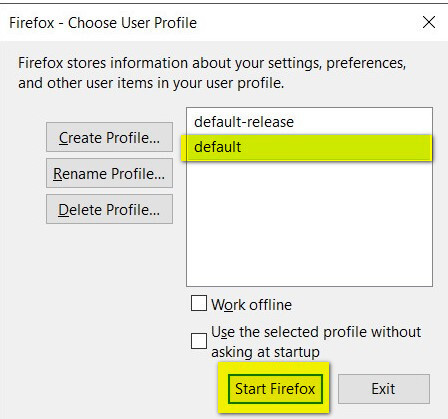
Task: Click the 'asking at startup' label text
Action: pyautogui.click(x=265, y=352)
